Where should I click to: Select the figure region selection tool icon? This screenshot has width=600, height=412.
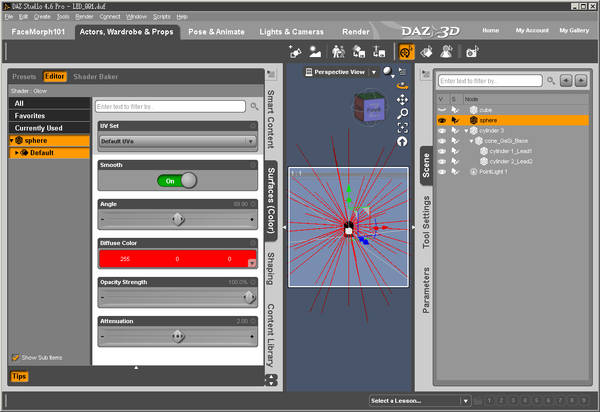[x=446, y=52]
